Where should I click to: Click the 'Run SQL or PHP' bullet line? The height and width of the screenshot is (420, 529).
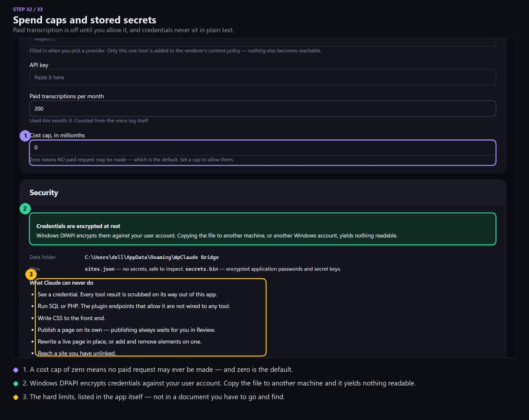coord(134,306)
